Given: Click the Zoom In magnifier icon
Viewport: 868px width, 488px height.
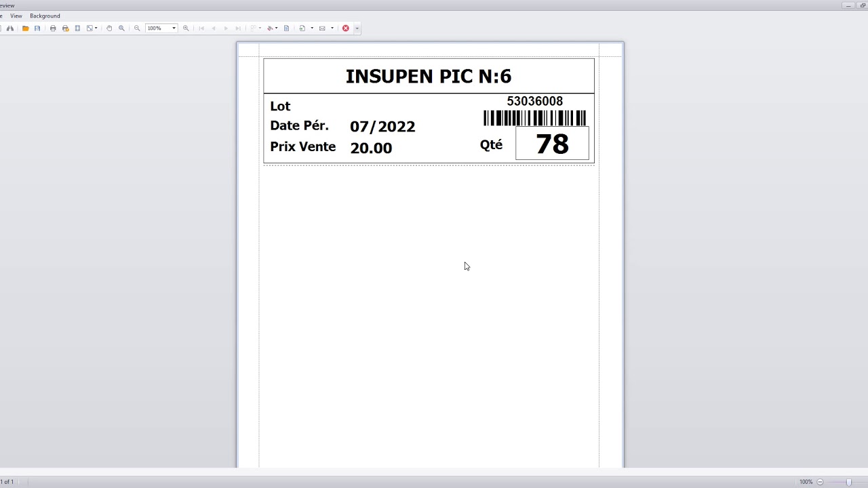Looking at the screenshot, I should [186, 28].
